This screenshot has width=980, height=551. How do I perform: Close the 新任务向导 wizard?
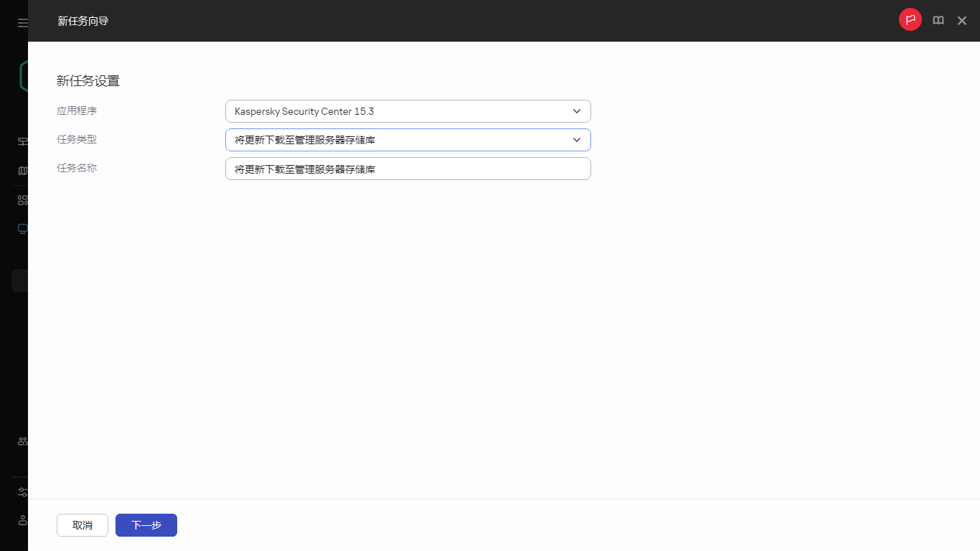[962, 20]
